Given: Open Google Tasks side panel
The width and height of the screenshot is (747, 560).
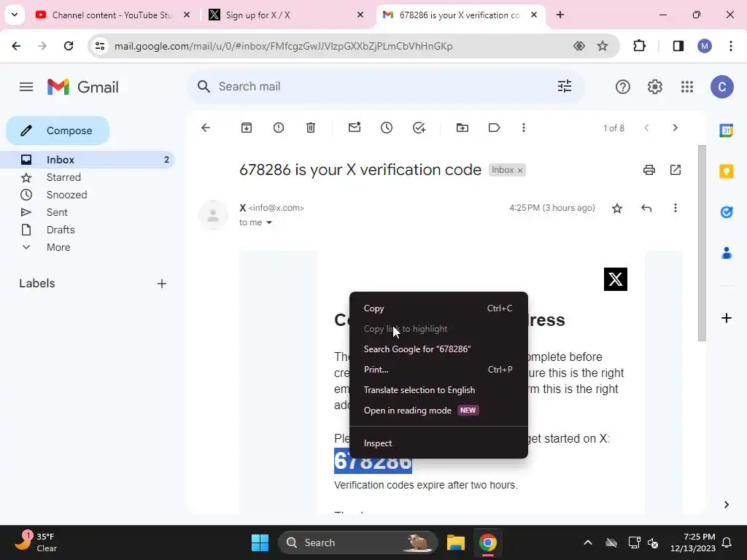Looking at the screenshot, I should [x=726, y=212].
